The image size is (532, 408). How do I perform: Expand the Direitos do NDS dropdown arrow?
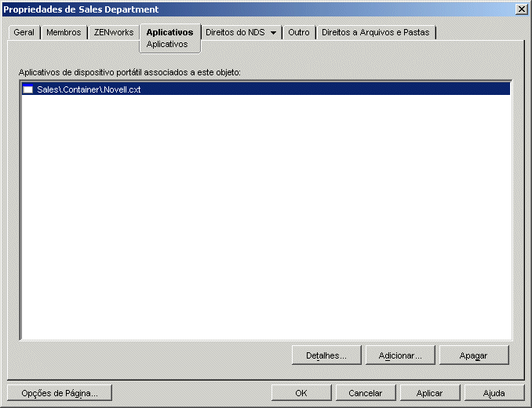(x=274, y=33)
